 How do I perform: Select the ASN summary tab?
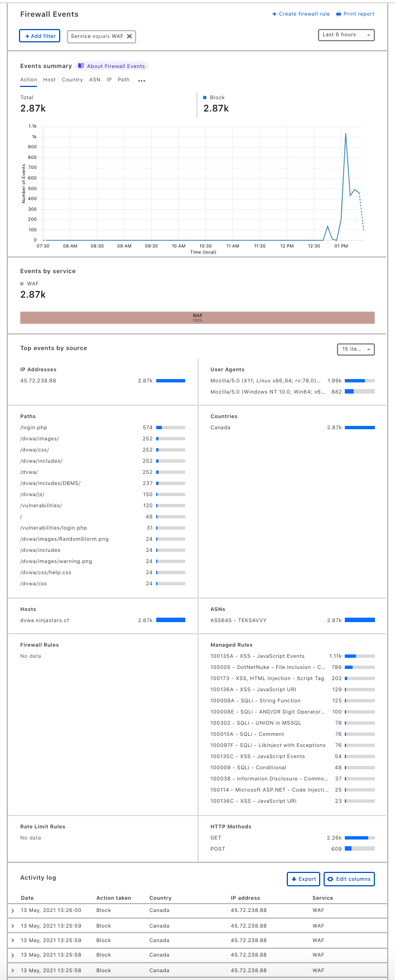pos(95,80)
